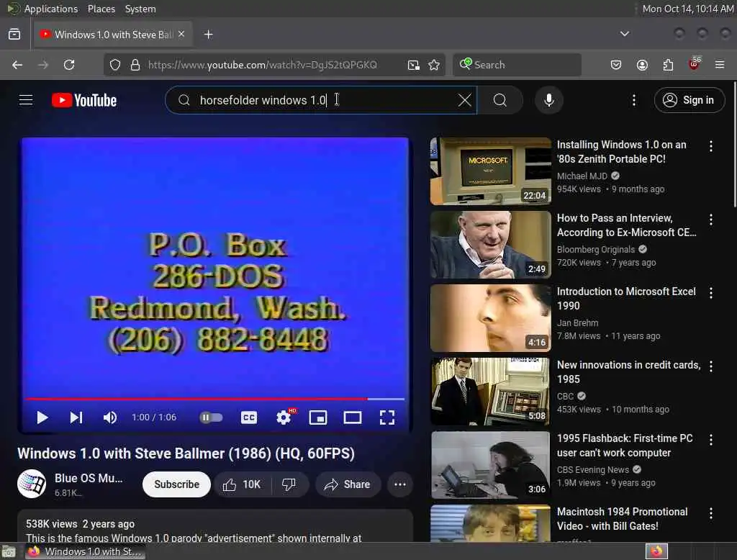Open the 2:49 Steve Ballmer interview thumbnail

[490, 245]
